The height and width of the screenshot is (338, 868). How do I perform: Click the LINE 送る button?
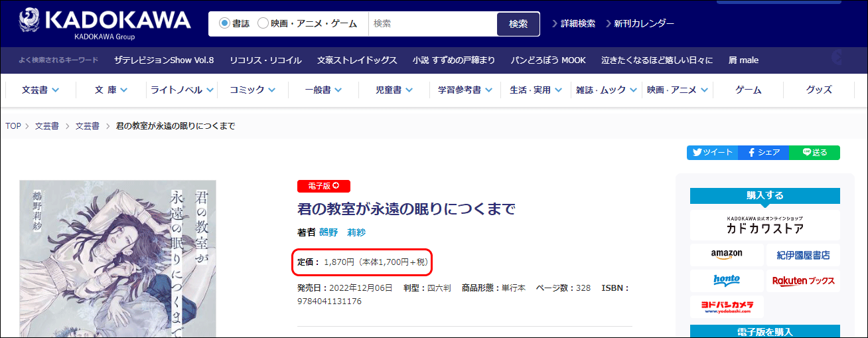[814, 152]
